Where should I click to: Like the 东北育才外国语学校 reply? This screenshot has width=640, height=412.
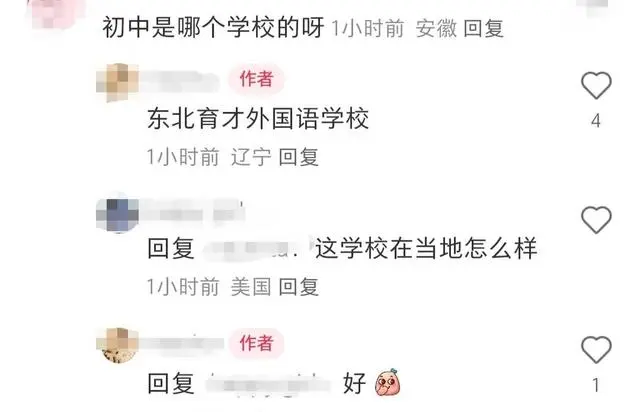[x=596, y=85]
